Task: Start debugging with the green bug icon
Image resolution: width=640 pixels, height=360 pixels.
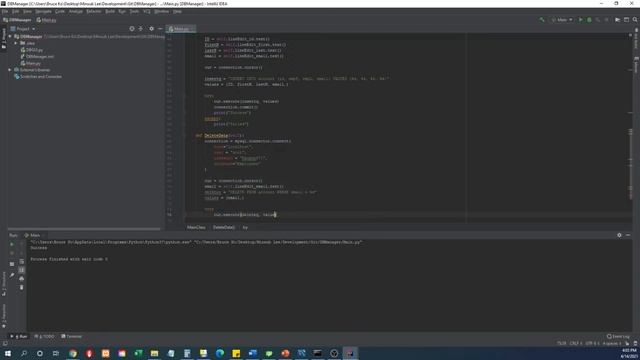Action: (x=589, y=20)
